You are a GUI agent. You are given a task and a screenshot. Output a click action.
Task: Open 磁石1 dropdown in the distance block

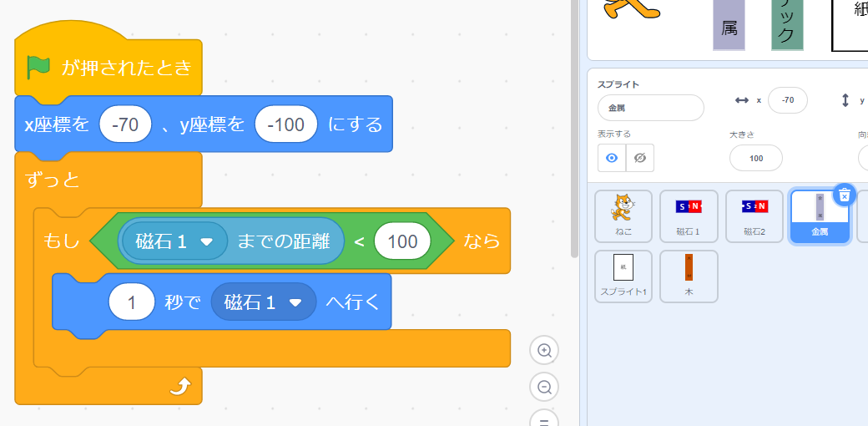(207, 241)
